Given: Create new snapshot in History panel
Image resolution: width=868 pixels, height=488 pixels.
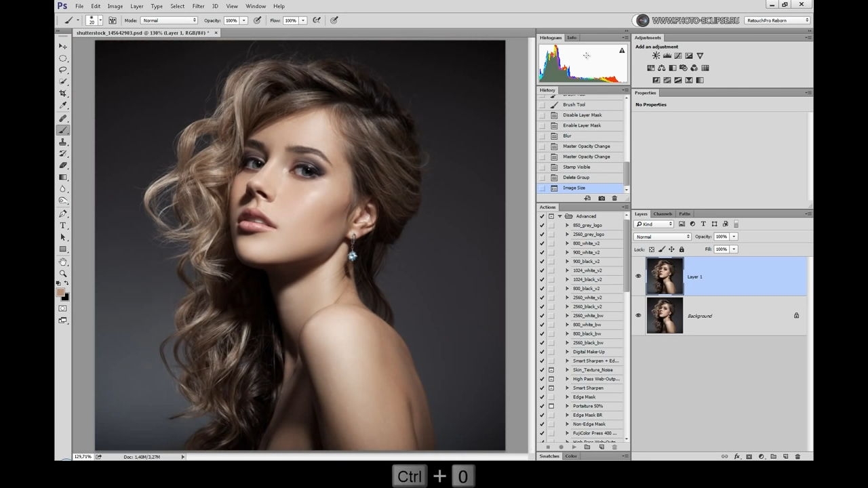Looking at the screenshot, I should (601, 199).
